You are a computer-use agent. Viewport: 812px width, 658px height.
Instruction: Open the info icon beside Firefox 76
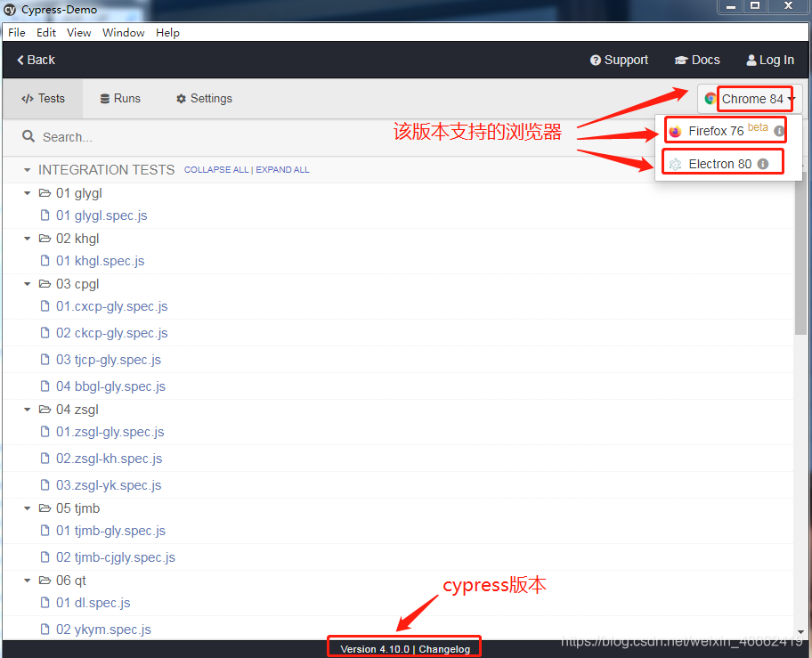tap(779, 131)
